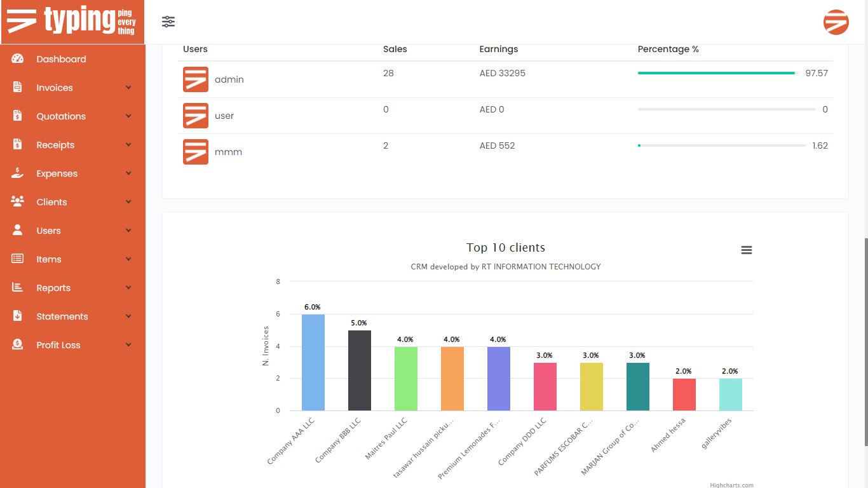The width and height of the screenshot is (868, 488).
Task: Click the Company AAA LLC bar in the chart
Action: click(312, 362)
